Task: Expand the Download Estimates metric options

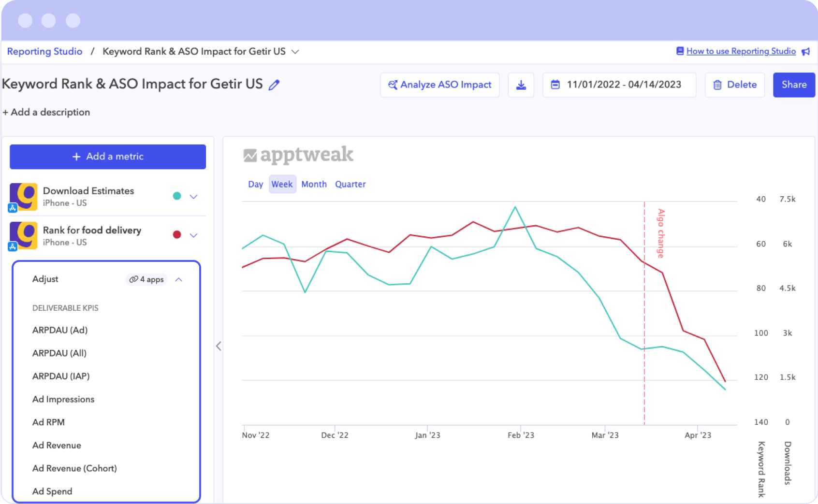Action: click(194, 197)
